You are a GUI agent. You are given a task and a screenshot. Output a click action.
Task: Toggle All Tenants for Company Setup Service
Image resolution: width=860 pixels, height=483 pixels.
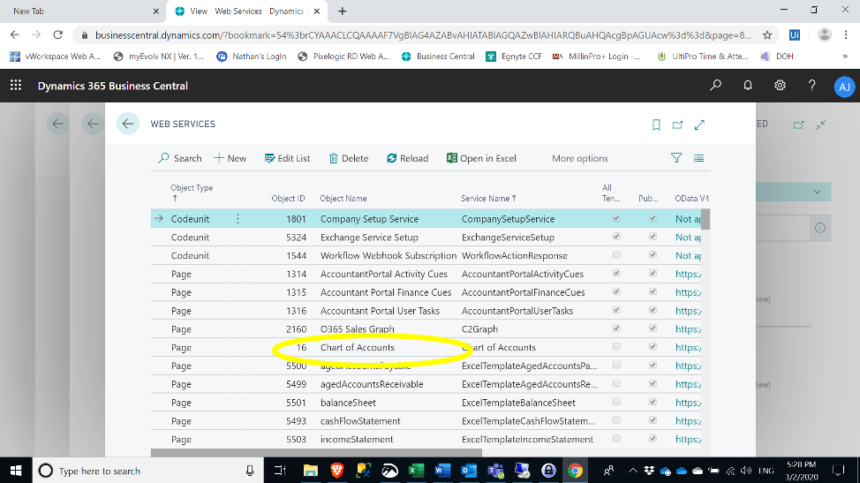tap(616, 218)
